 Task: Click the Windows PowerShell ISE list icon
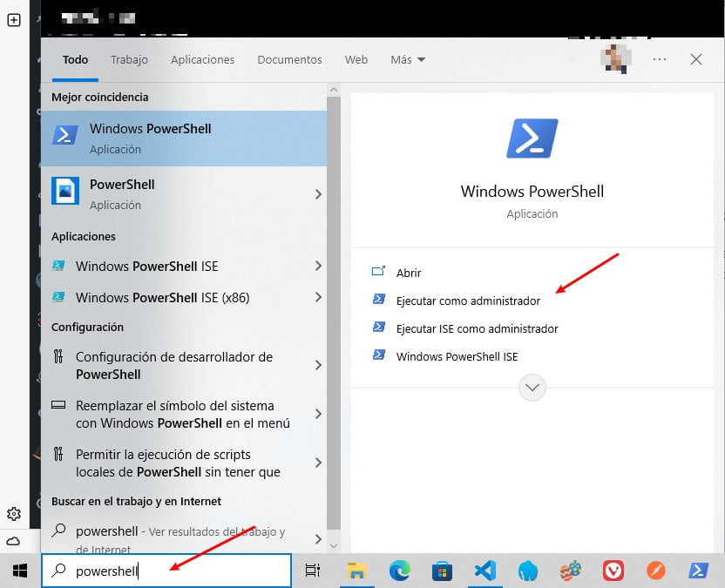click(x=58, y=266)
